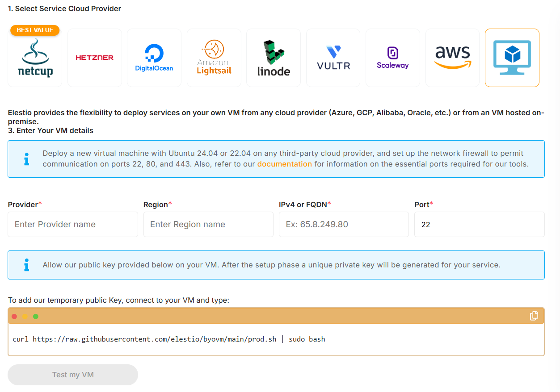The width and height of the screenshot is (560, 392).
Task: Select the Bring Your Own VM option
Action: (x=512, y=57)
